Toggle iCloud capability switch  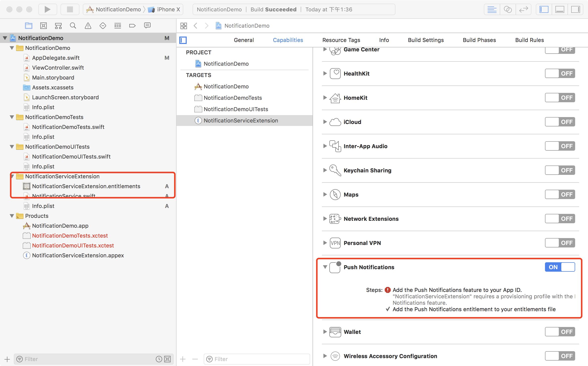(560, 122)
